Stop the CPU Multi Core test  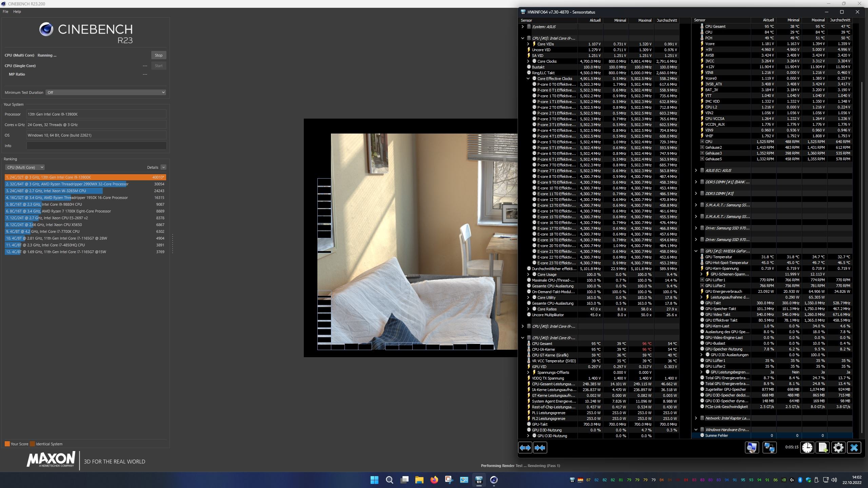[158, 55]
